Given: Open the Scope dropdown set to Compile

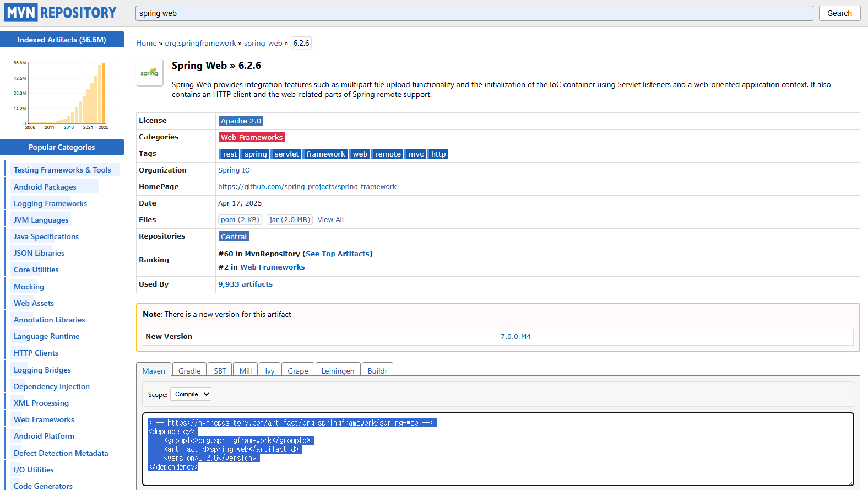Looking at the screenshot, I should click(191, 394).
